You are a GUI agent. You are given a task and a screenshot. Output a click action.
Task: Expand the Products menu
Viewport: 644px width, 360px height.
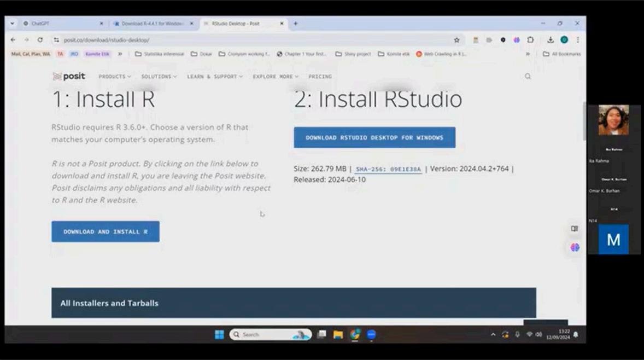click(115, 77)
